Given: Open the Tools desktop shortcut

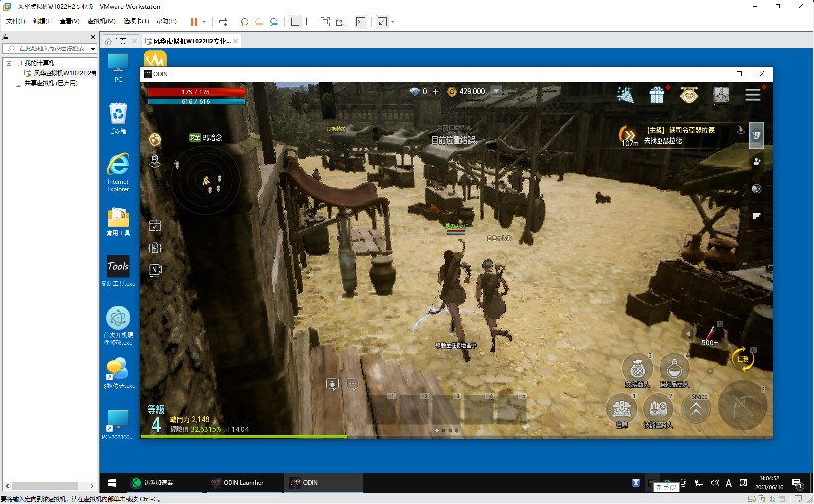Looking at the screenshot, I should 118,271.
